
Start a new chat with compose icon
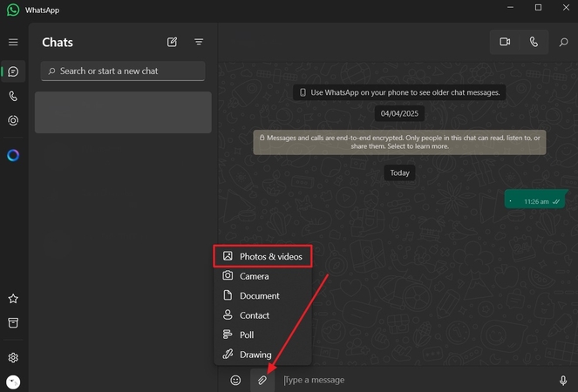pos(172,42)
